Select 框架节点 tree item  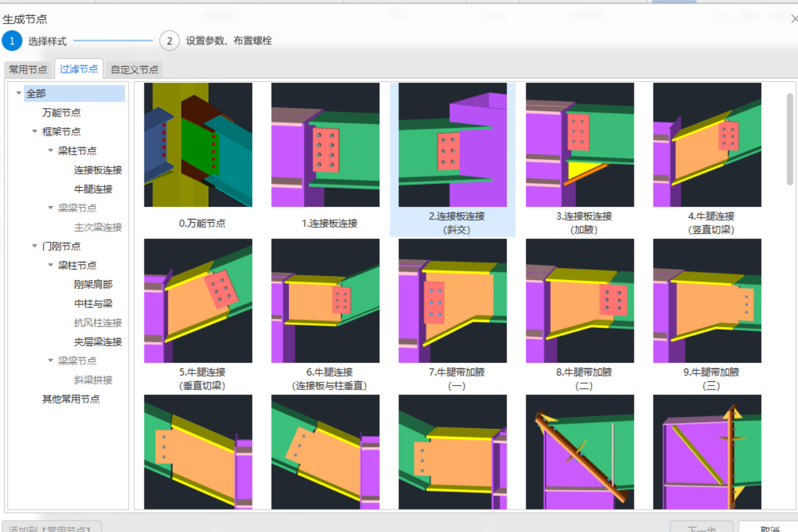tap(61, 132)
